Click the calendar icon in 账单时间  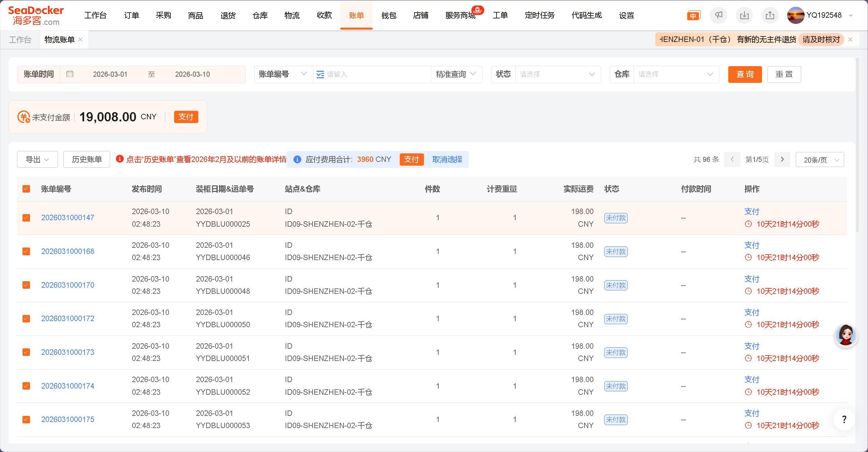[x=70, y=74]
